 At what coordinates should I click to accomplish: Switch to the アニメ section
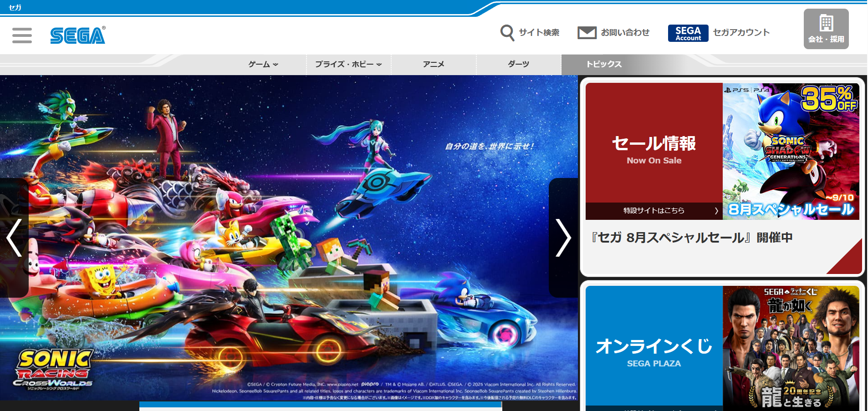coord(434,64)
